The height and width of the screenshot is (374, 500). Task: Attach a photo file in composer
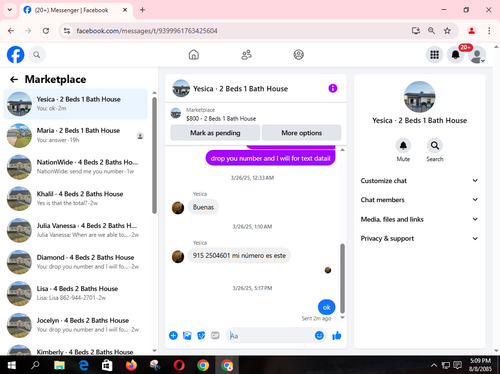187,335
